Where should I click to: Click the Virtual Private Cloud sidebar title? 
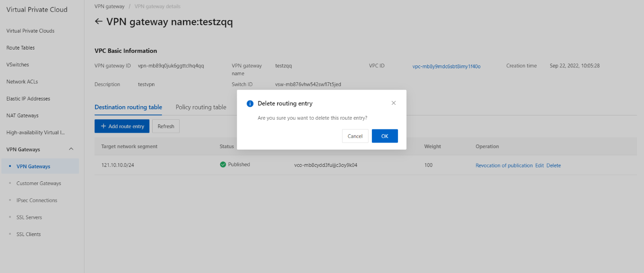pos(37,9)
